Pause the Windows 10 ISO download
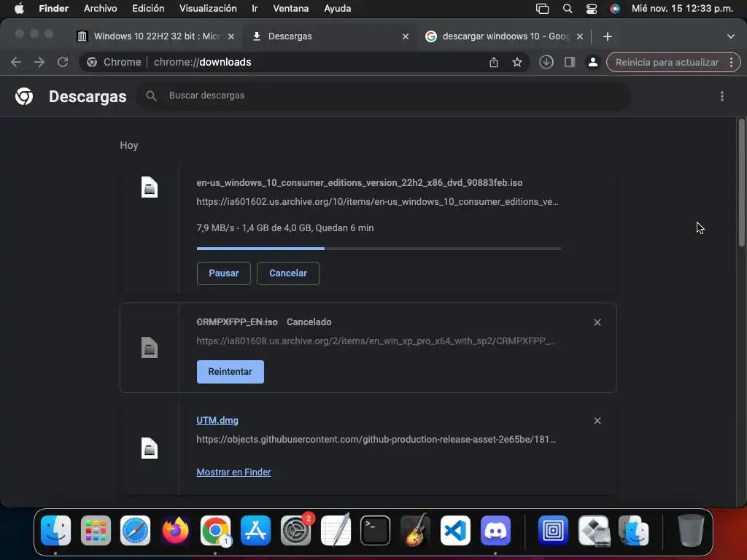The image size is (747, 560). point(223,273)
